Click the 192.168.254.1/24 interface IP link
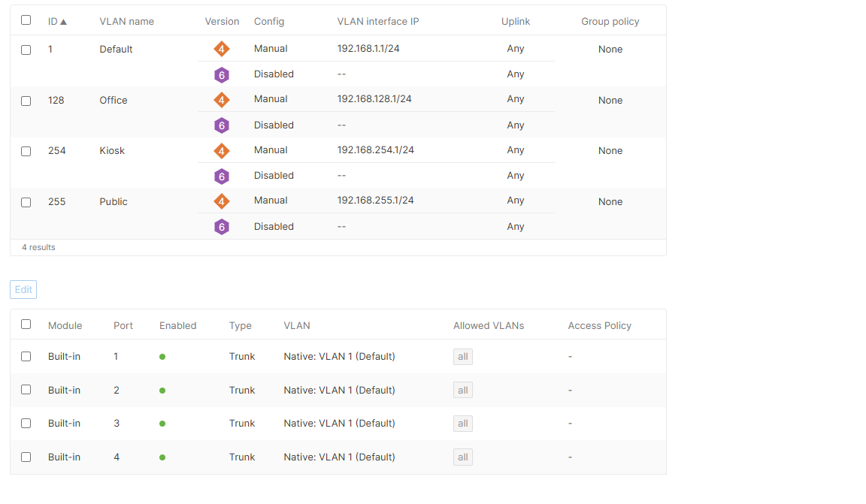The height and width of the screenshot is (504, 866). click(376, 149)
